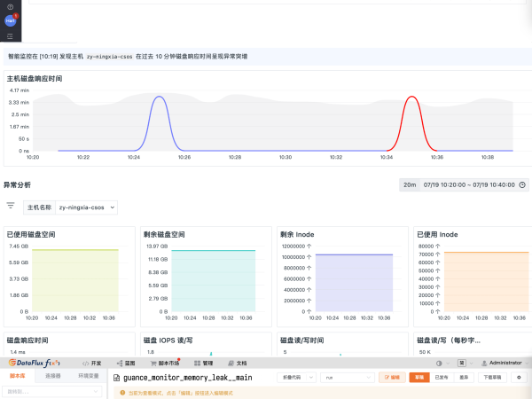Click the 异常分析 section heading
Image resolution: width=532 pixels, height=399 pixels.
(17, 185)
